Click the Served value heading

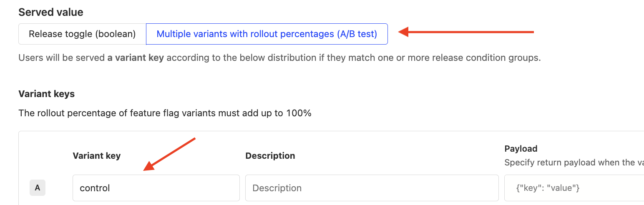pos(51,12)
